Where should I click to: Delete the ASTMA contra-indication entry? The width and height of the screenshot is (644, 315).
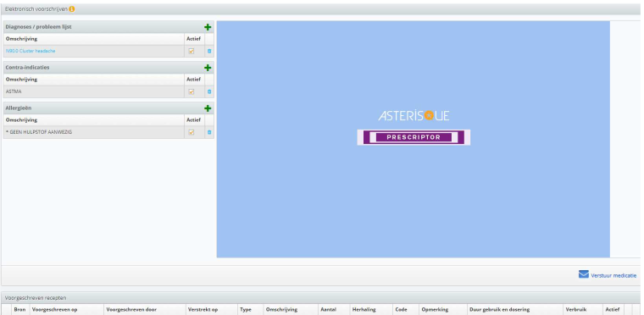tap(209, 91)
